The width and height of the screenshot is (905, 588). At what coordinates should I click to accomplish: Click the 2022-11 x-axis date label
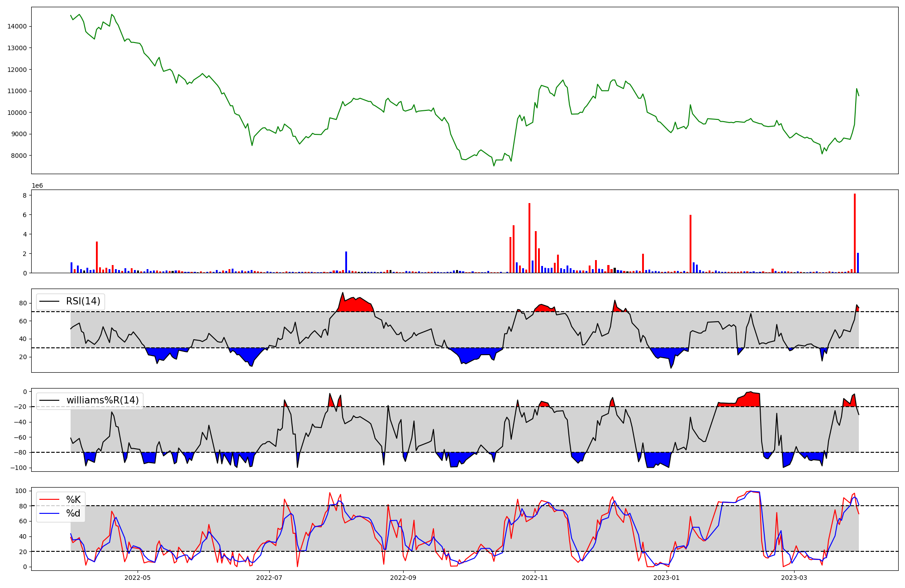[535, 578]
